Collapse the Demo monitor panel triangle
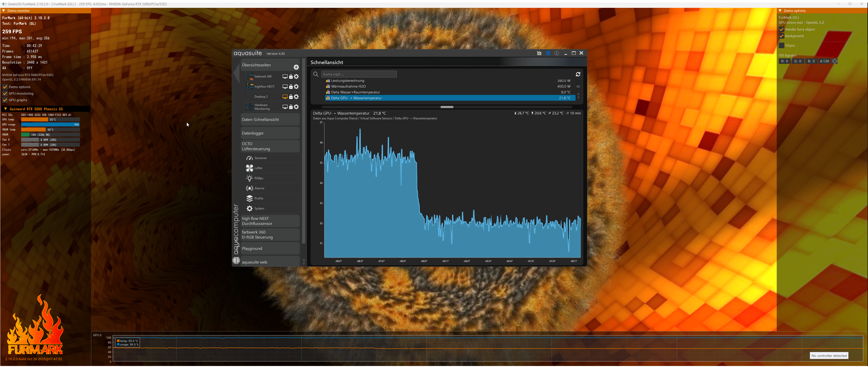The width and height of the screenshot is (868, 367). coord(4,11)
